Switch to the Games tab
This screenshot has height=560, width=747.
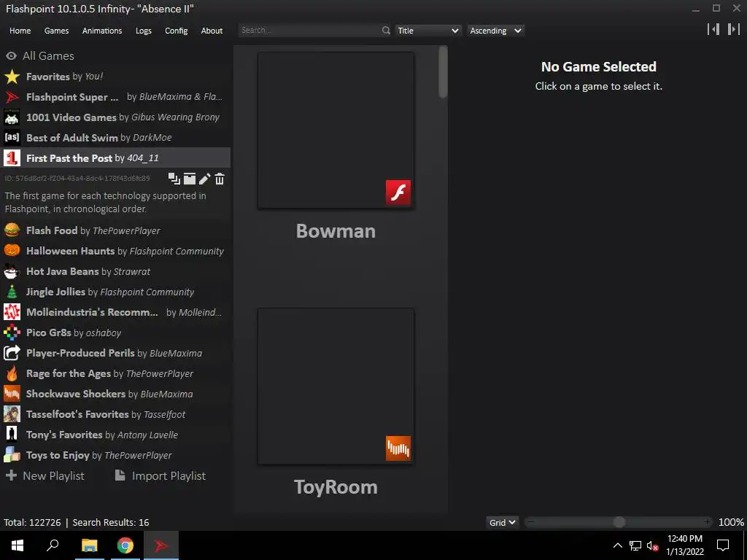pos(56,31)
